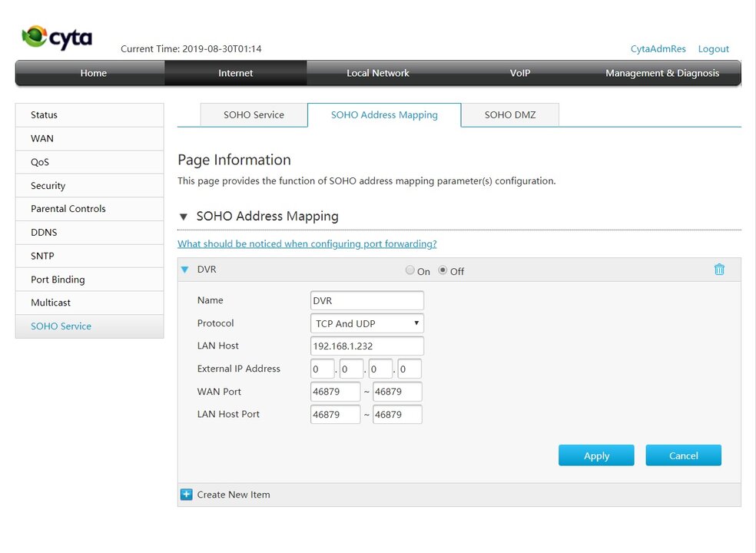The image size is (756, 553).
Task: Open Port Binding in the sidebar
Action: (x=90, y=280)
